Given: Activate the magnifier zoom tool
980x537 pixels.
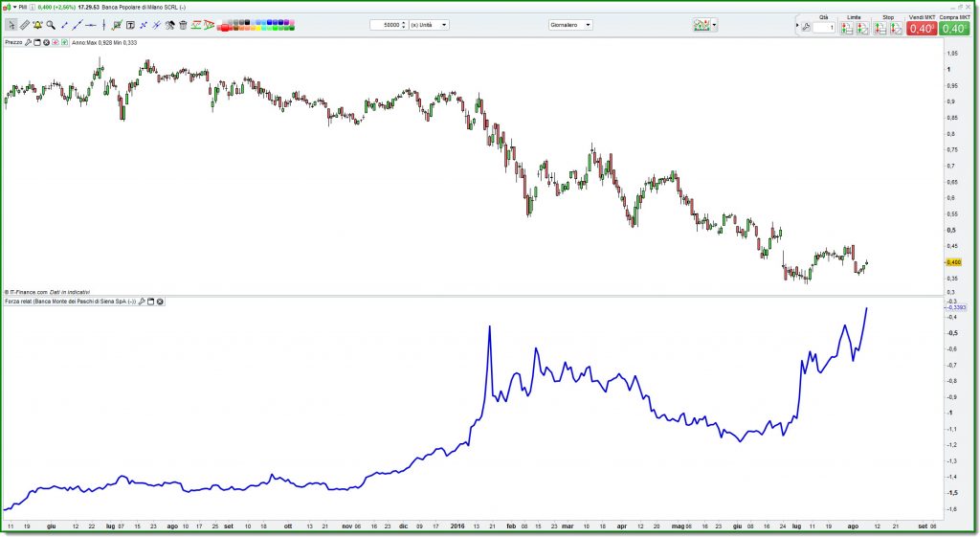Looking at the screenshot, I should 51,25.
